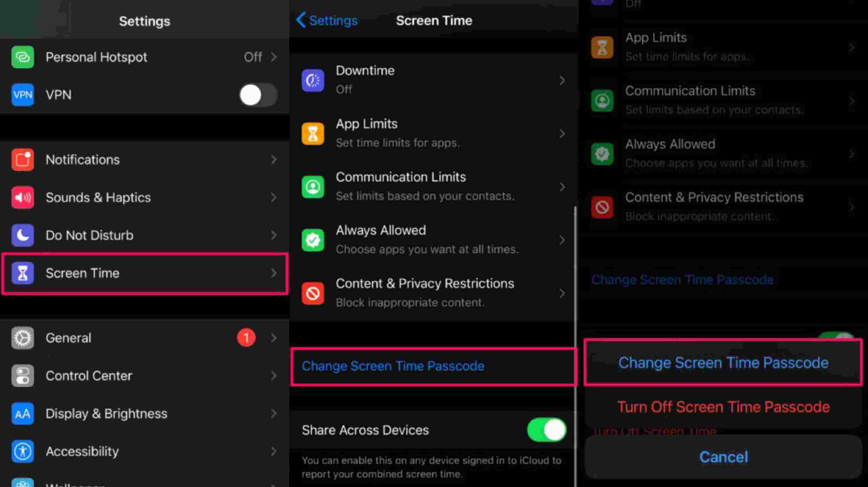This screenshot has height=487, width=868.
Task: Disable the Share Across Devices switch
Action: tap(547, 430)
